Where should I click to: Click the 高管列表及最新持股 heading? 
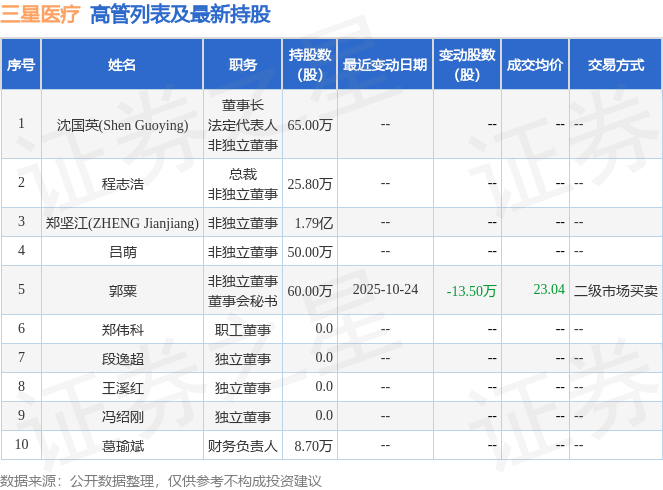181,14
